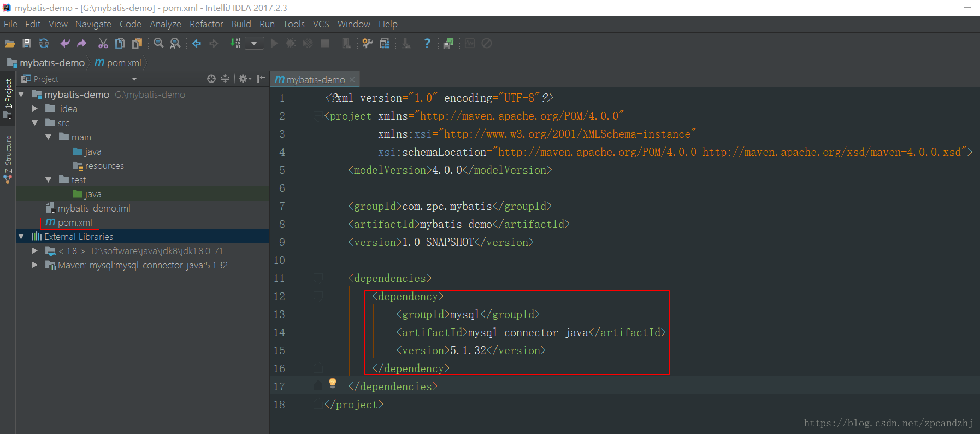980x434 pixels.
Task: Click the yellow intention lightbulb on line 17
Action: 333,383
